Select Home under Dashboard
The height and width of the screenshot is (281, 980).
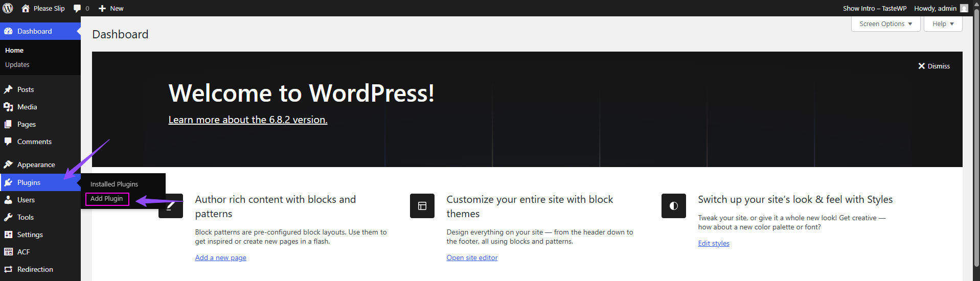pos(14,50)
